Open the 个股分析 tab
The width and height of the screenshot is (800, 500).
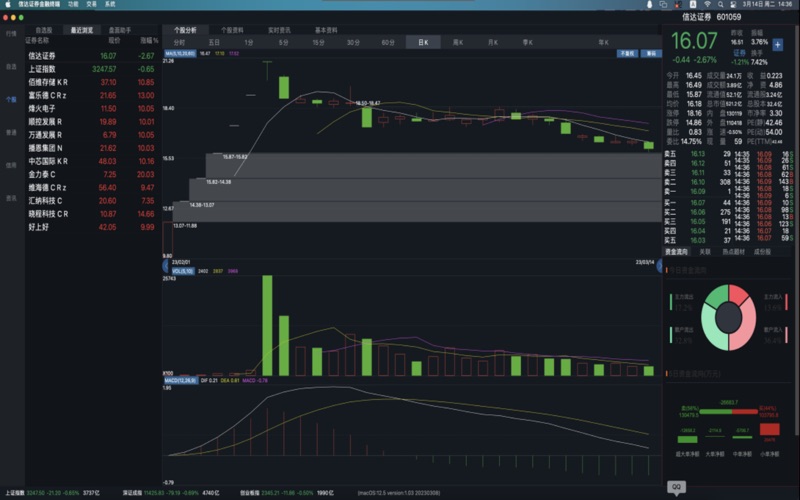pyautogui.click(x=185, y=30)
